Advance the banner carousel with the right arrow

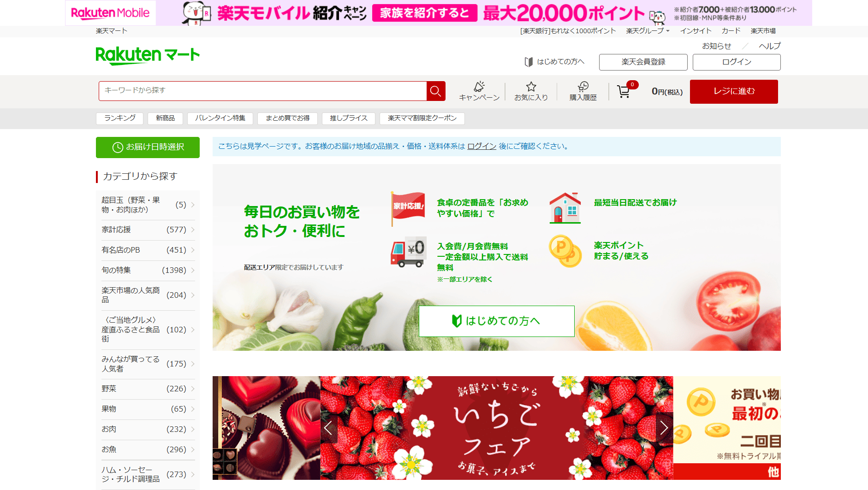(x=664, y=428)
